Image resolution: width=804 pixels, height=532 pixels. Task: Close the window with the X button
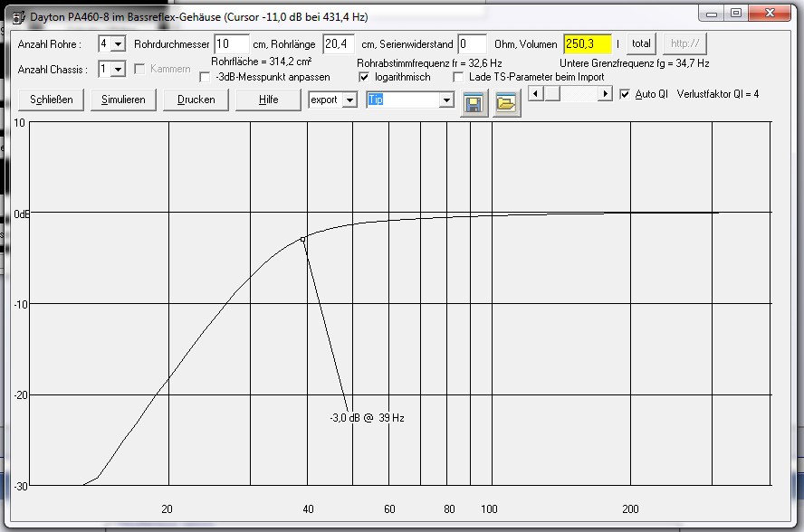770,14
